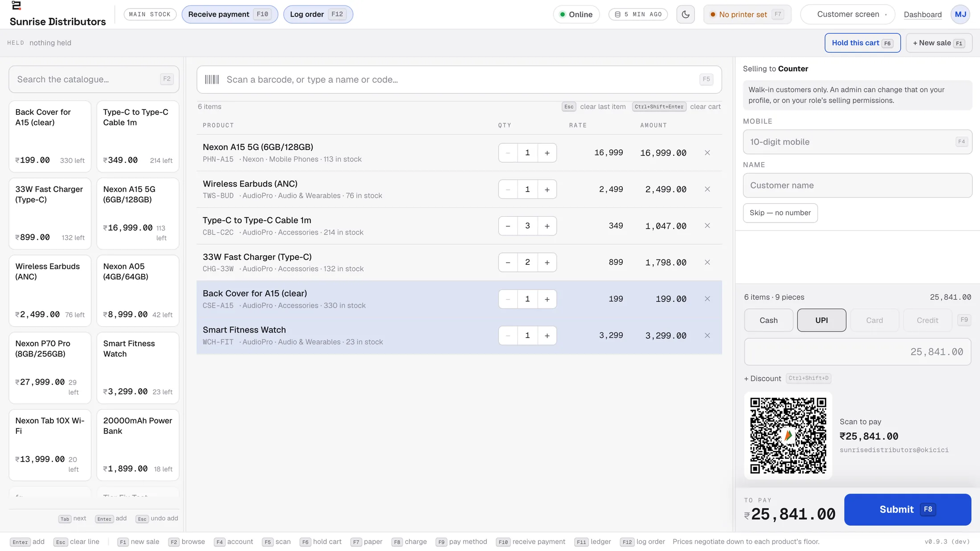
Task: Expand the + Discount option
Action: pos(763,378)
